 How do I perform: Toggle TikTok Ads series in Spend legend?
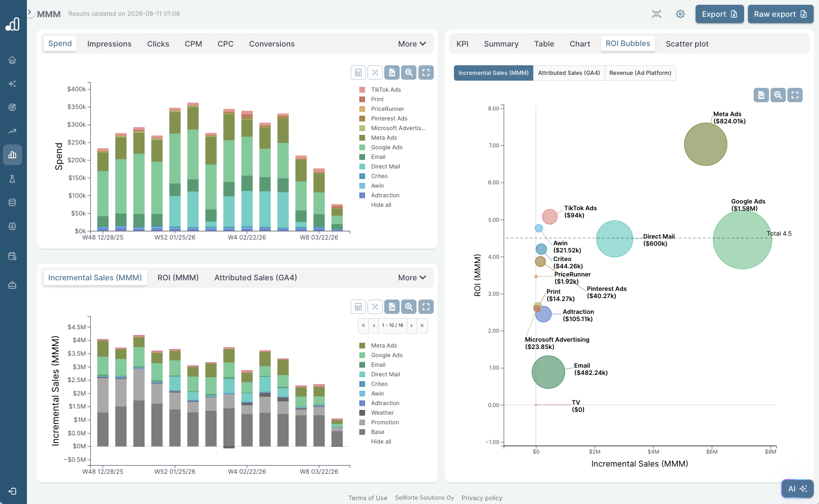(380, 90)
